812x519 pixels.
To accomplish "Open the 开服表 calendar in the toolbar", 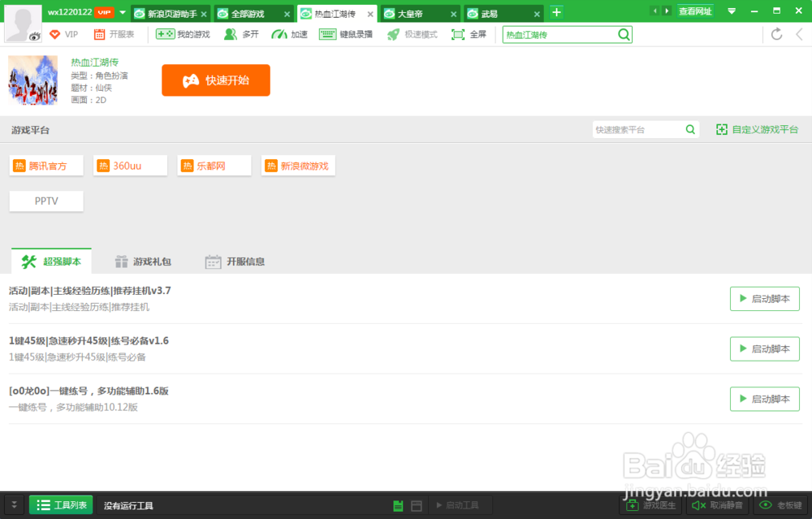I will pyautogui.click(x=114, y=34).
